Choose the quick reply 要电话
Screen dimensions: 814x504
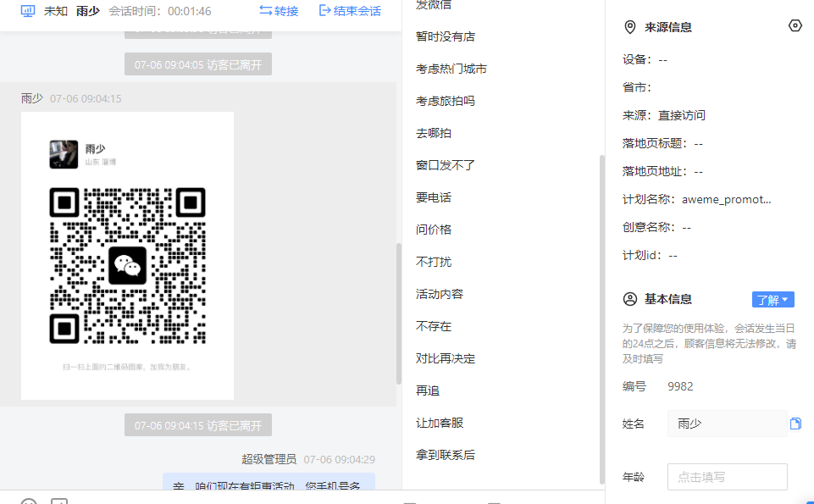(x=434, y=197)
